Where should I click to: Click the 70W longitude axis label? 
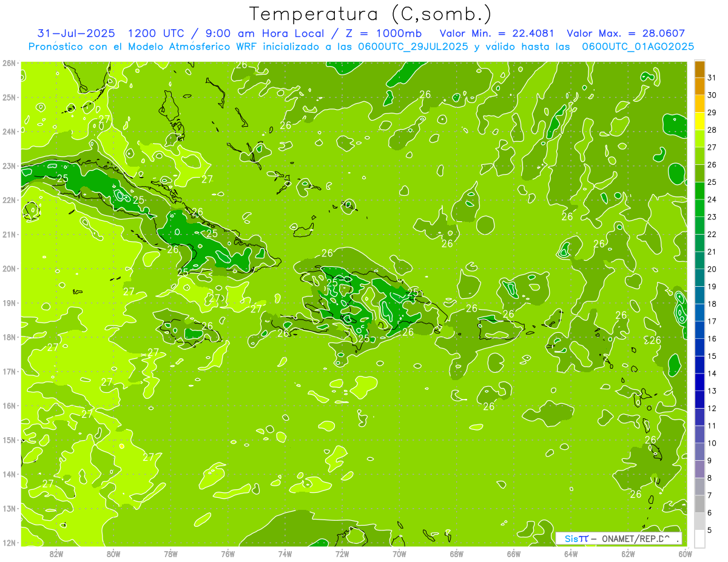pyautogui.click(x=399, y=553)
